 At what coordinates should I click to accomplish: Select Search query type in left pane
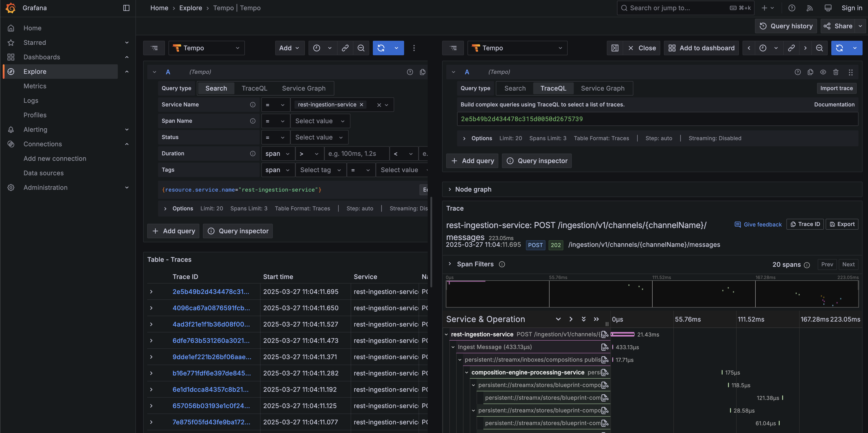(216, 88)
